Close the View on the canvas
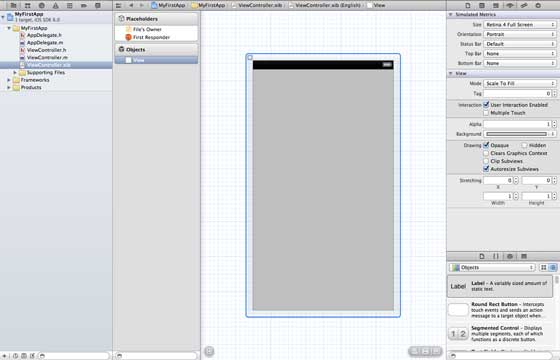 [x=250, y=58]
